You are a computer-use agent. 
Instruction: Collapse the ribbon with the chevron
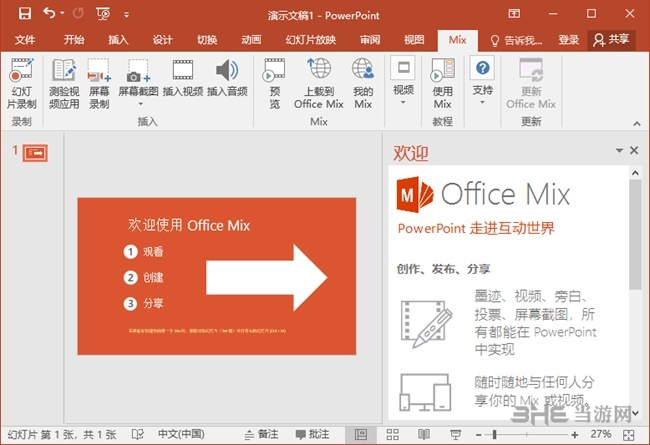637,124
